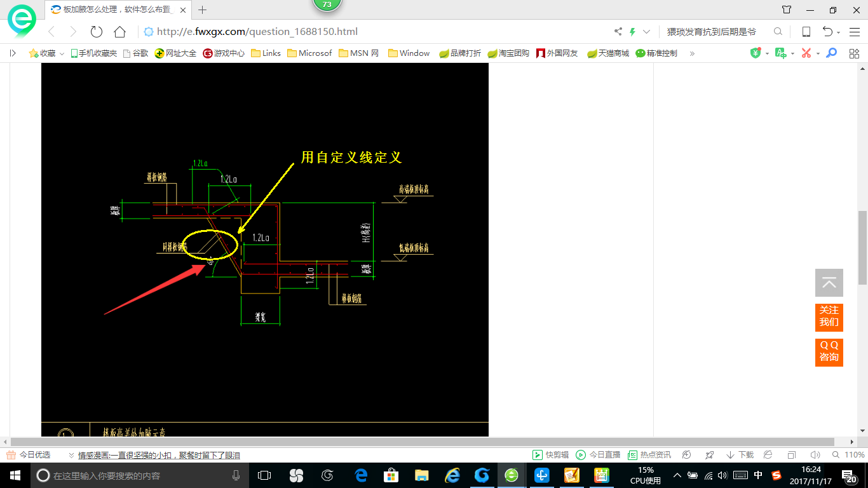Open 淘宝团购 bookmark
This screenshot has width=868, height=488.
pos(508,53)
